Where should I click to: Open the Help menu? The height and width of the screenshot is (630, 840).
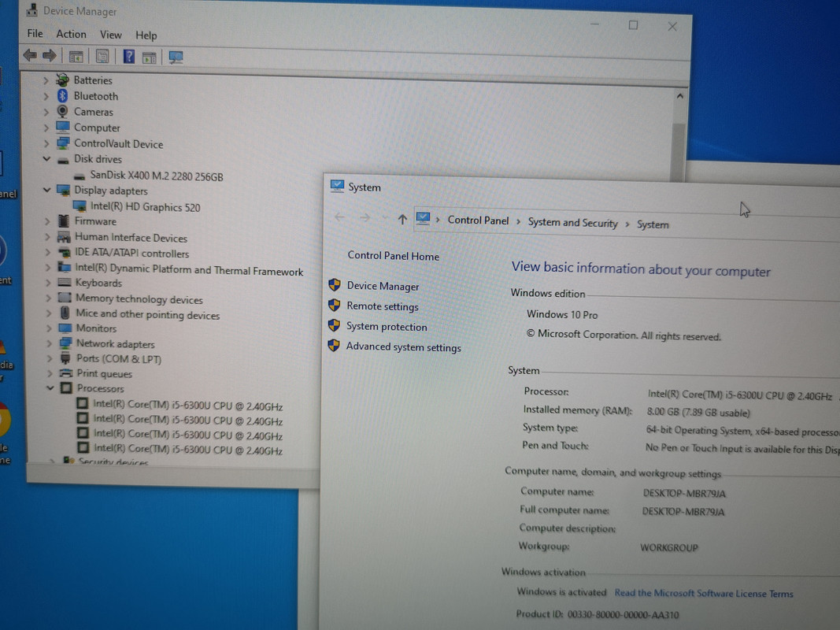[x=146, y=35]
